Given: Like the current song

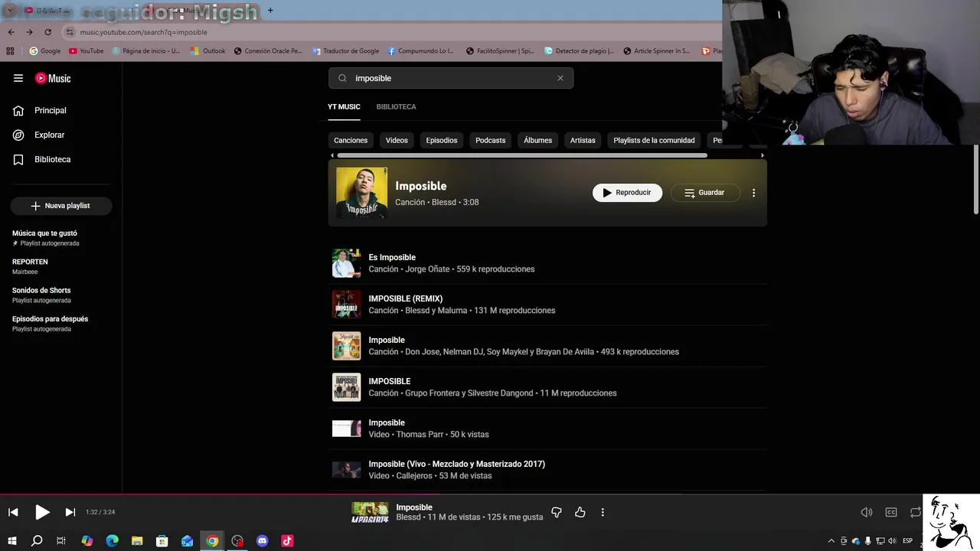Looking at the screenshot, I should [580, 512].
